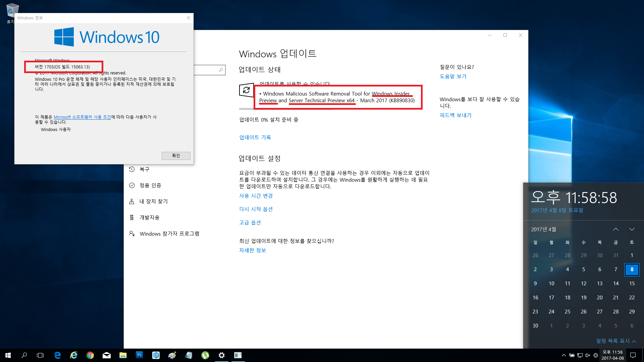
Task: Click 피드백 보내기 link
Action: (x=455, y=115)
